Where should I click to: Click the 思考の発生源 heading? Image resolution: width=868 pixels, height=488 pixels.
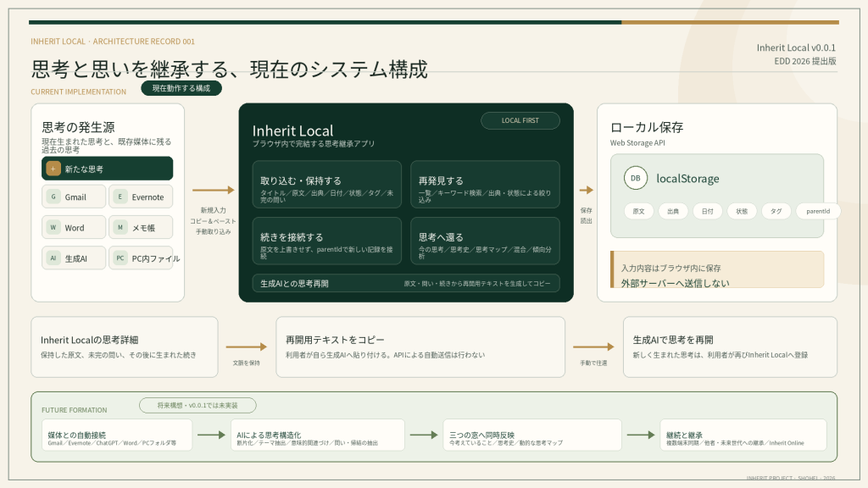coord(78,127)
